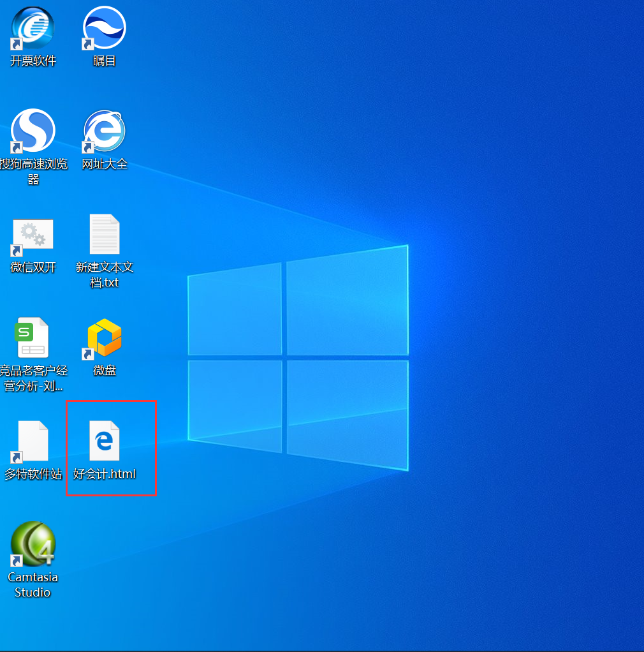644x652 pixels.
Task: Click the 微盘 cube shortcut icon
Action: [x=105, y=338]
